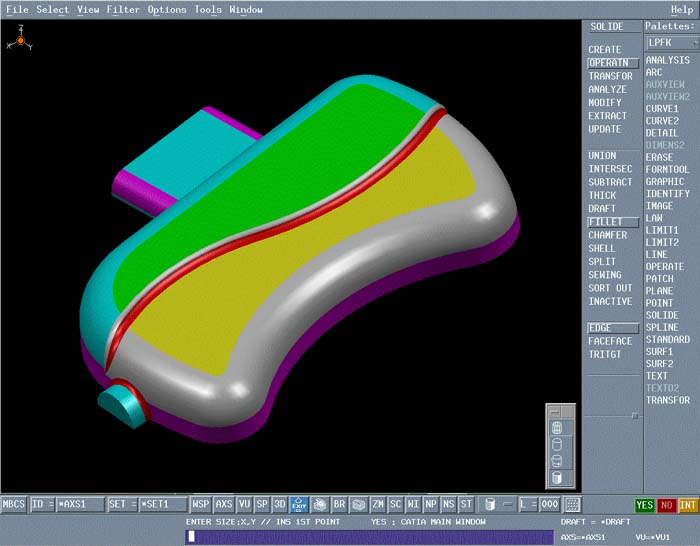This screenshot has width=700, height=546.
Task: Open the LPFK palettes dropdown
Action: point(670,43)
